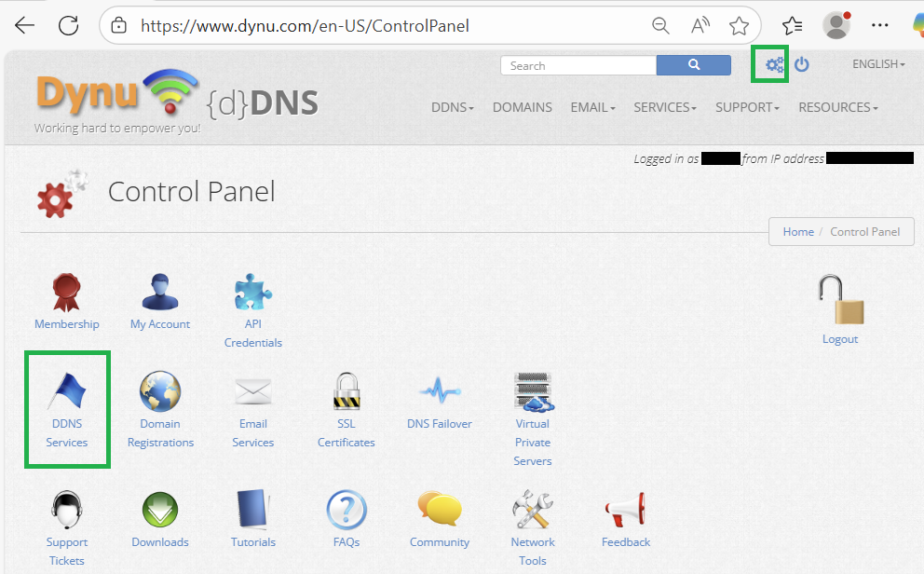Open the SSL Certificates padlock icon
924x574 pixels.
click(x=346, y=391)
